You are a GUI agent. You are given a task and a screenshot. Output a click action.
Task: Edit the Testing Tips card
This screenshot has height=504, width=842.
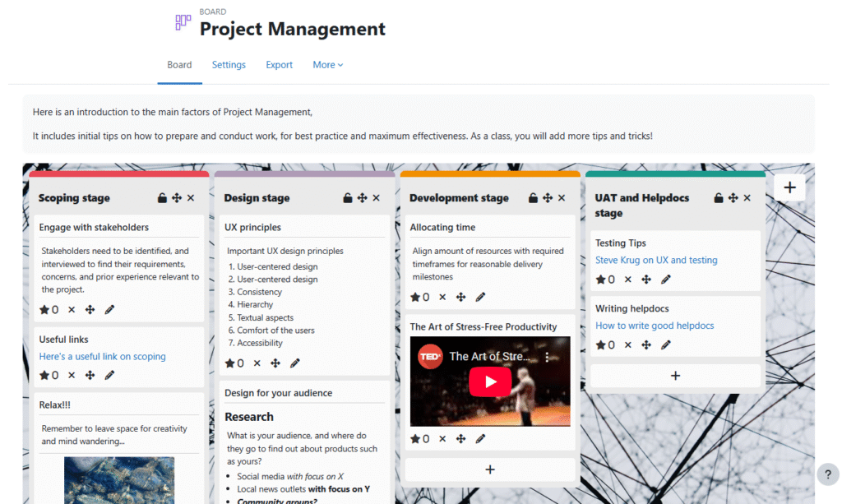[x=665, y=280]
